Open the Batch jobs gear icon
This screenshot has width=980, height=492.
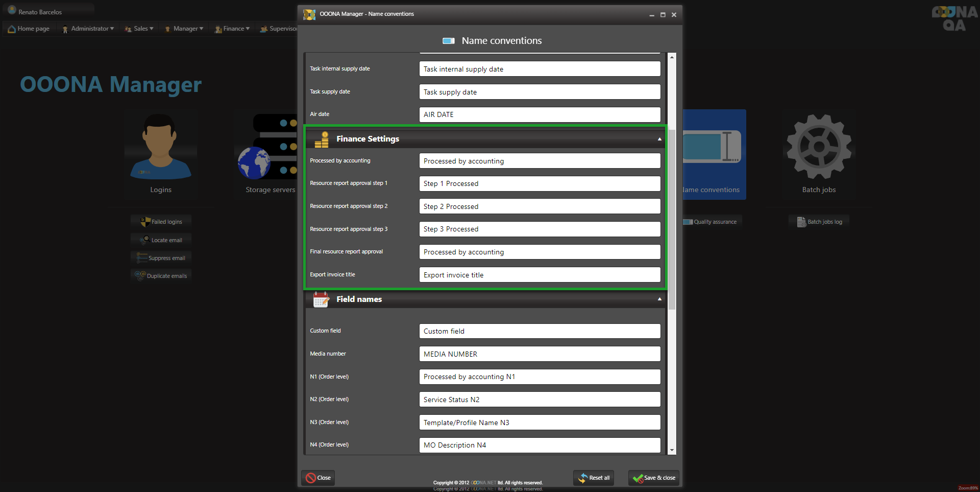819,147
